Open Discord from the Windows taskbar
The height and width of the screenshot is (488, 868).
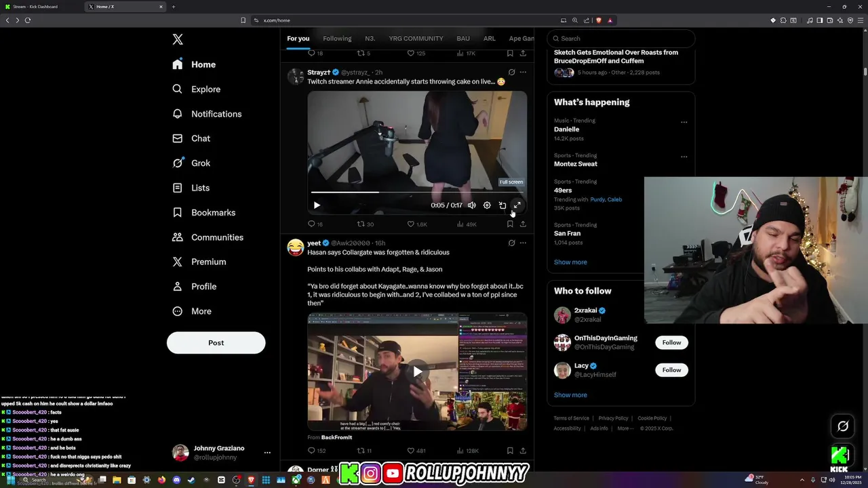176,480
